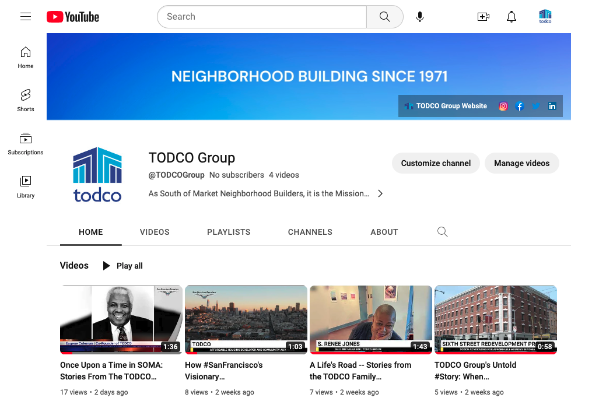Switch to the PLAYLISTS tab
592x401 pixels.
(228, 232)
